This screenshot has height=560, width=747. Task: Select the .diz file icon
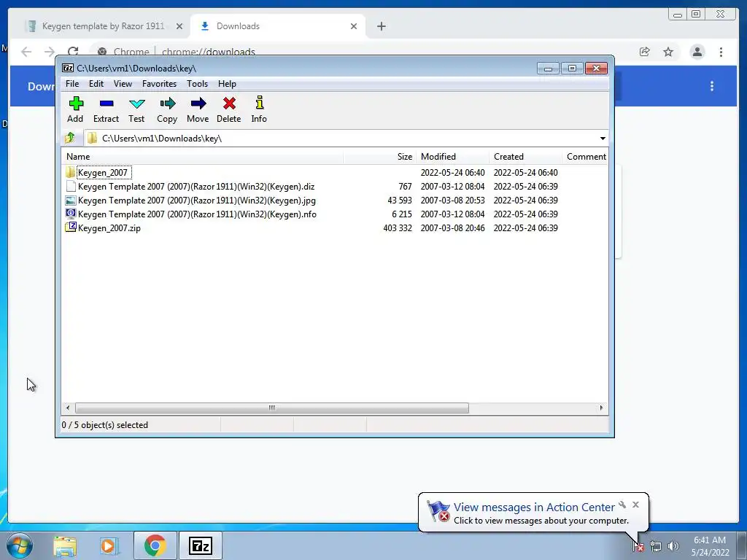[71, 186]
